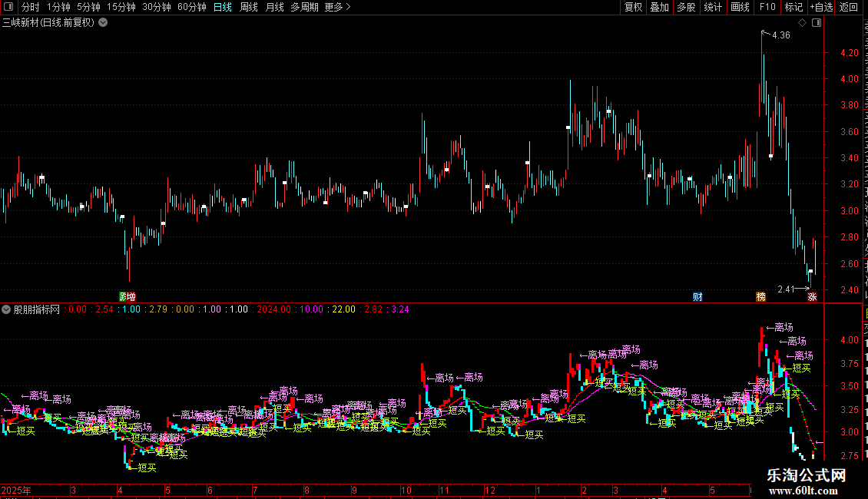
Task: Select the 1分钟 period tab
Action: pyautogui.click(x=58, y=7)
